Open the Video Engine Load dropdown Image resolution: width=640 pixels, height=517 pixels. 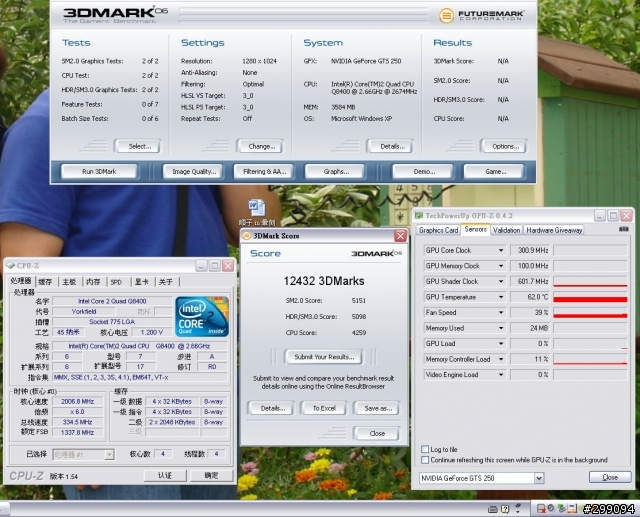click(501, 375)
